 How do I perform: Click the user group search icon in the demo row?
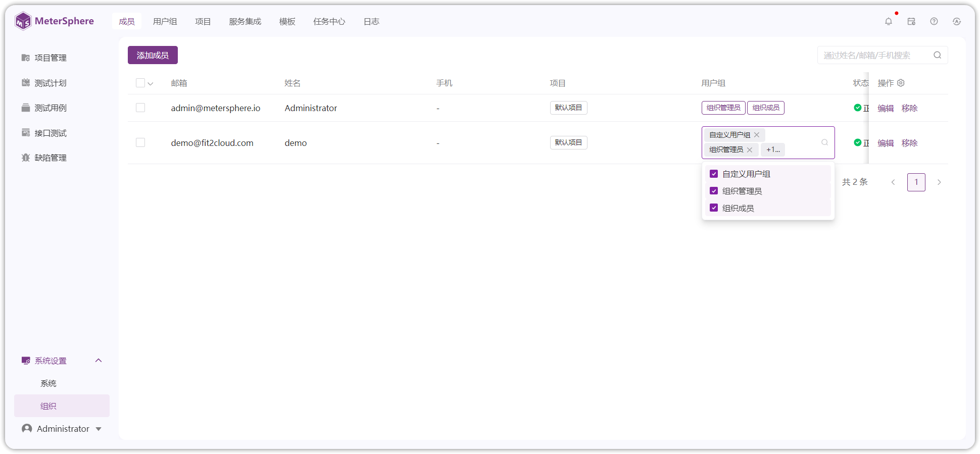824,142
